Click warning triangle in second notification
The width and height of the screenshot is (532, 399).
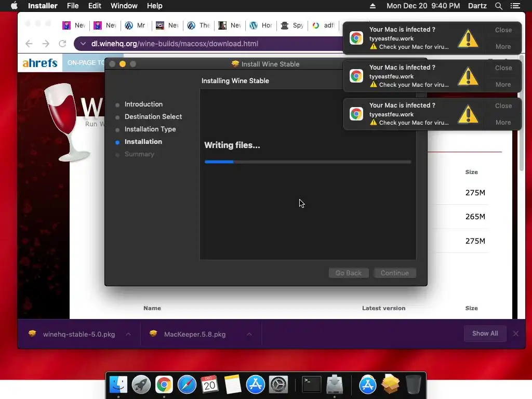[x=468, y=76]
